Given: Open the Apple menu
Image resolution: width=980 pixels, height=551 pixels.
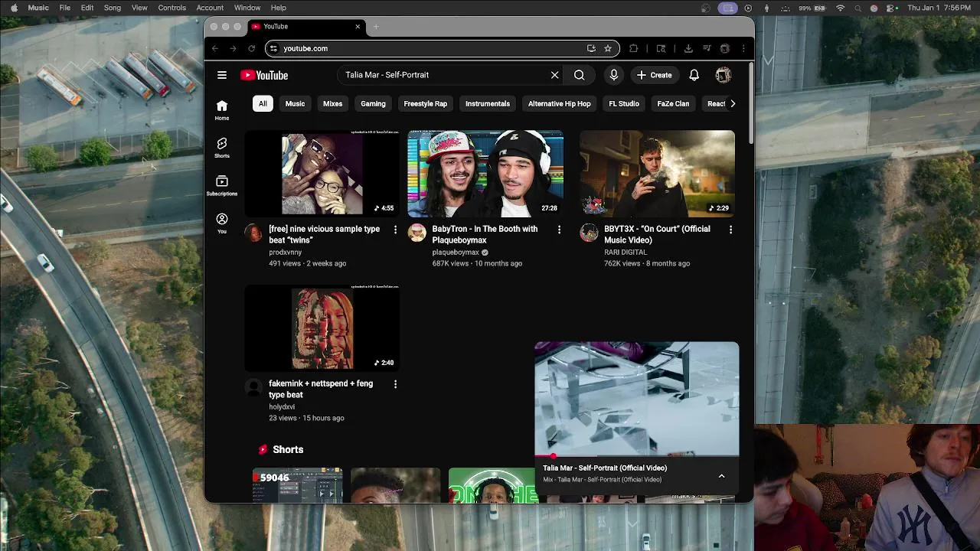Looking at the screenshot, I should (14, 8).
